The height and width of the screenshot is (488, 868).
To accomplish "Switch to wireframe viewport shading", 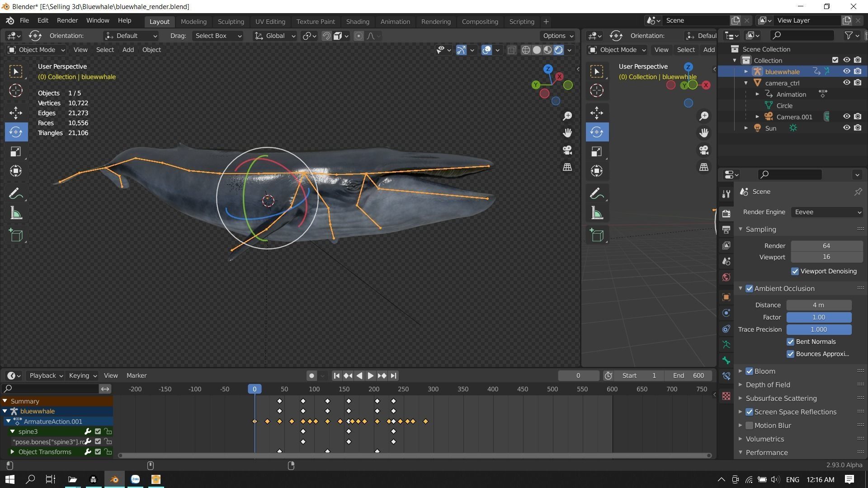I will pos(526,50).
